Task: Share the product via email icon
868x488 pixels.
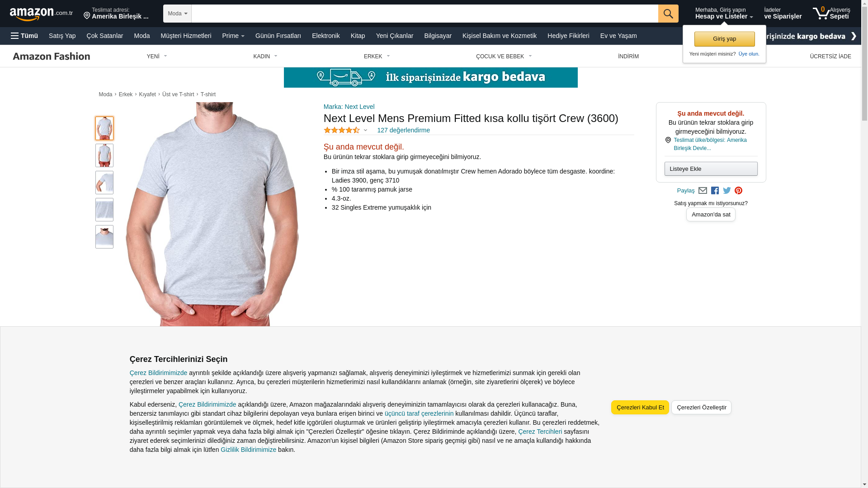Action: [x=703, y=191]
